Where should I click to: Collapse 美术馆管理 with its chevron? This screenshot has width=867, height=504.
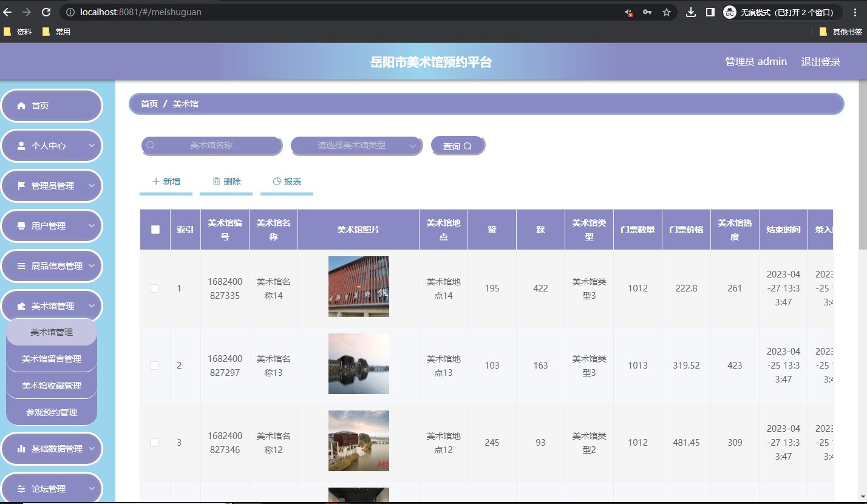pos(92,306)
